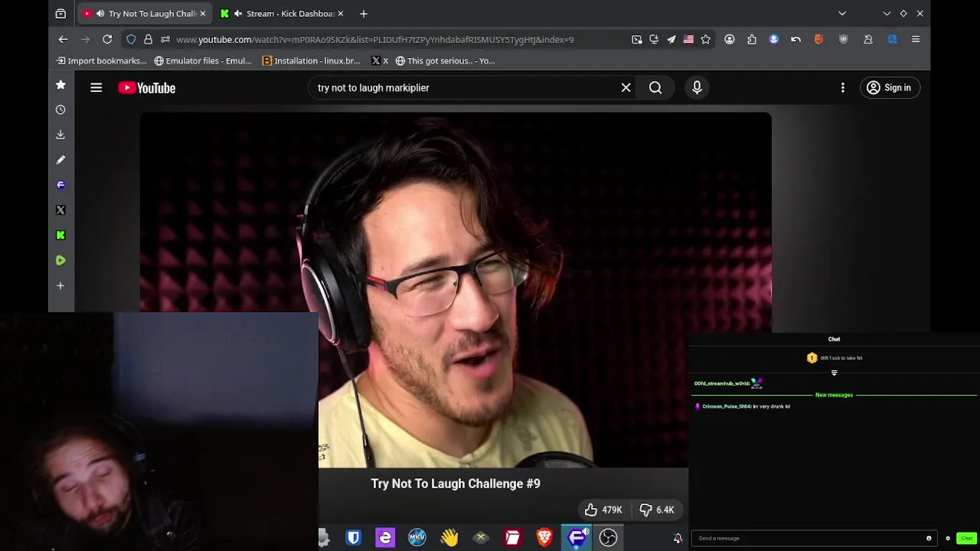The width and height of the screenshot is (980, 551).
Task: Open the emoji picker in chat
Action: click(x=929, y=538)
